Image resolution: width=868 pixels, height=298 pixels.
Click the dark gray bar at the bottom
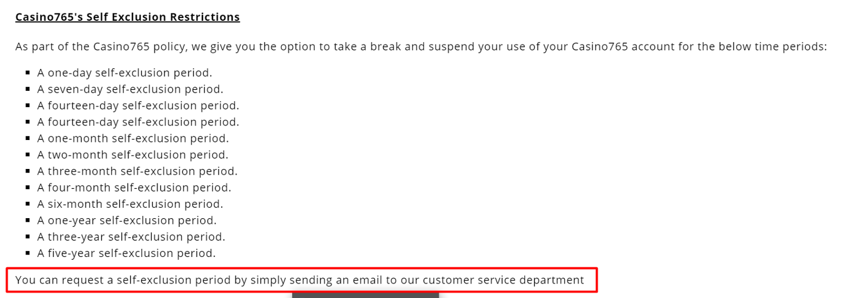(x=365, y=295)
